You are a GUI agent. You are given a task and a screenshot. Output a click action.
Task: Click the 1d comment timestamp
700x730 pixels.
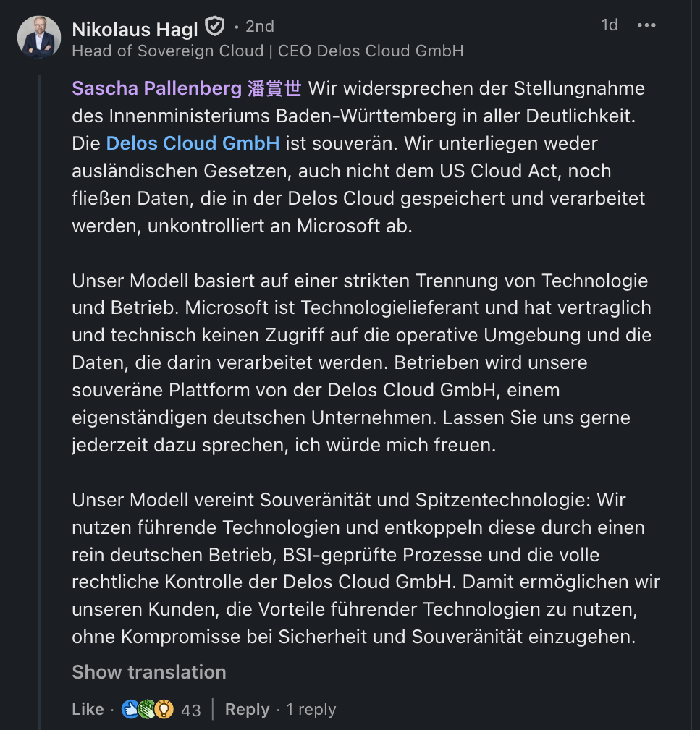click(x=610, y=25)
